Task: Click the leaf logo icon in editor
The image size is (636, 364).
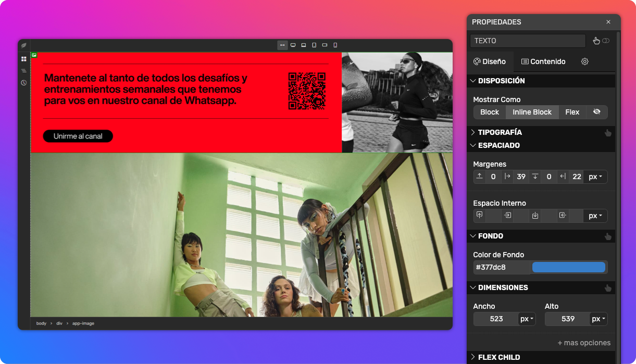Action: tap(24, 45)
